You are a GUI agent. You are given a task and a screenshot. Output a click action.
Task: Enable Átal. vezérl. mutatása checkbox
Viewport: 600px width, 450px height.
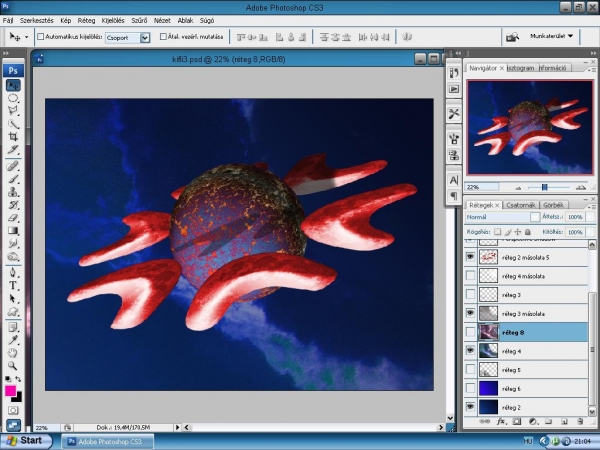(163, 37)
